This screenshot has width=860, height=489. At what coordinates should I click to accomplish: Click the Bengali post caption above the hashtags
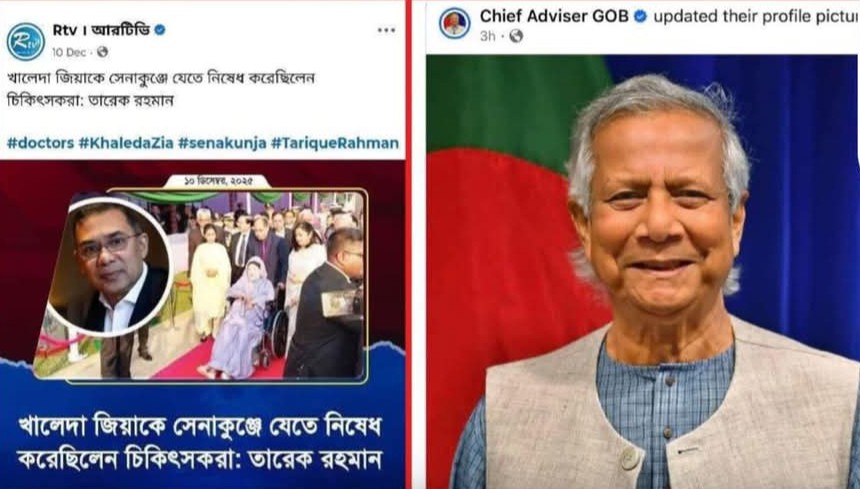tap(161, 89)
